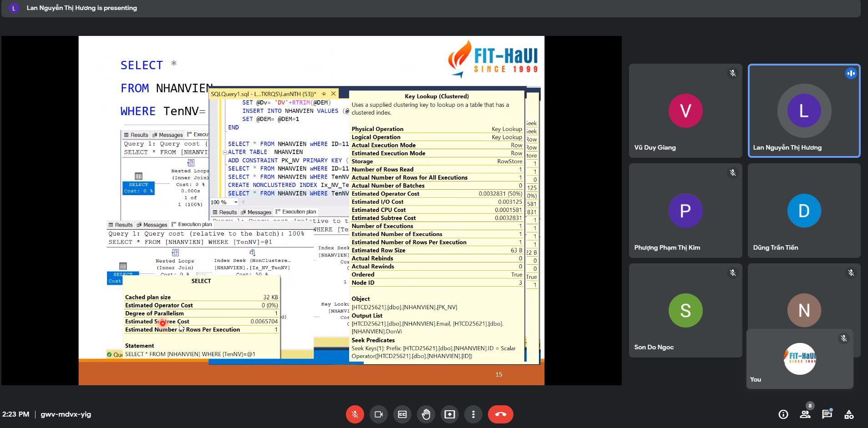Viewport: 868px width, 428px height.
Task: Click the Estimated I/O Cost row
Action: coord(437,202)
